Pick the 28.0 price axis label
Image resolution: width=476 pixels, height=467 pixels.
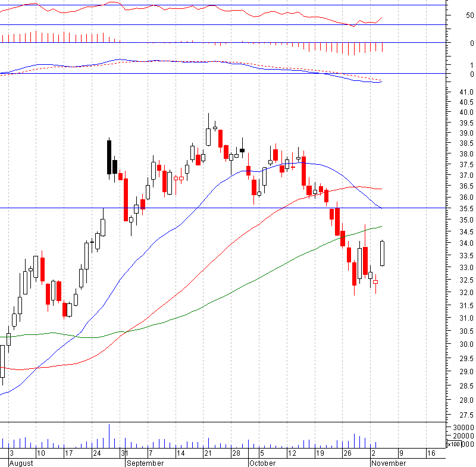click(x=466, y=400)
